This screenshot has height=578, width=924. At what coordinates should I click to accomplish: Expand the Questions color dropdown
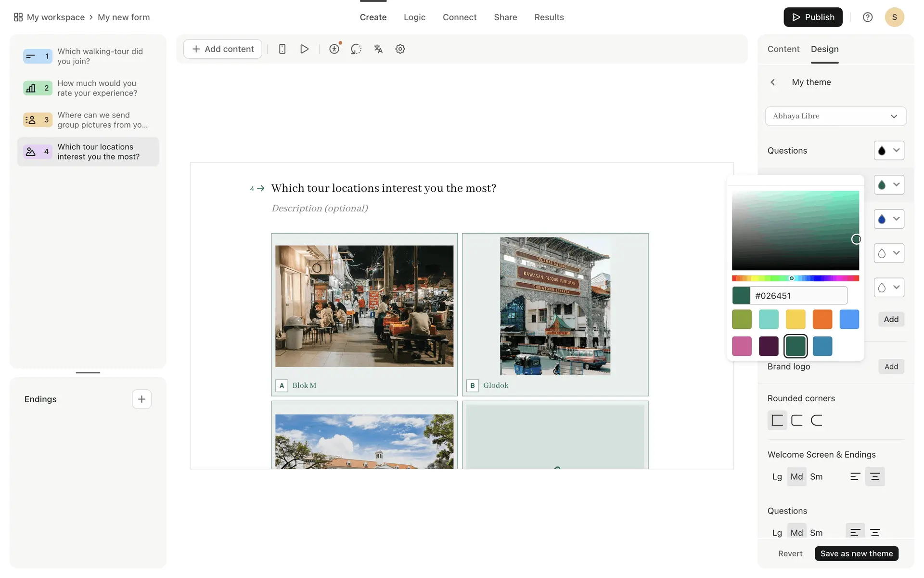(889, 151)
